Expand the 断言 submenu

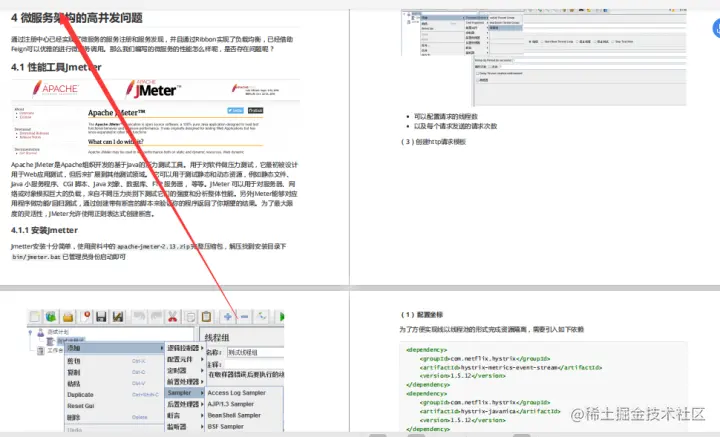(x=185, y=415)
